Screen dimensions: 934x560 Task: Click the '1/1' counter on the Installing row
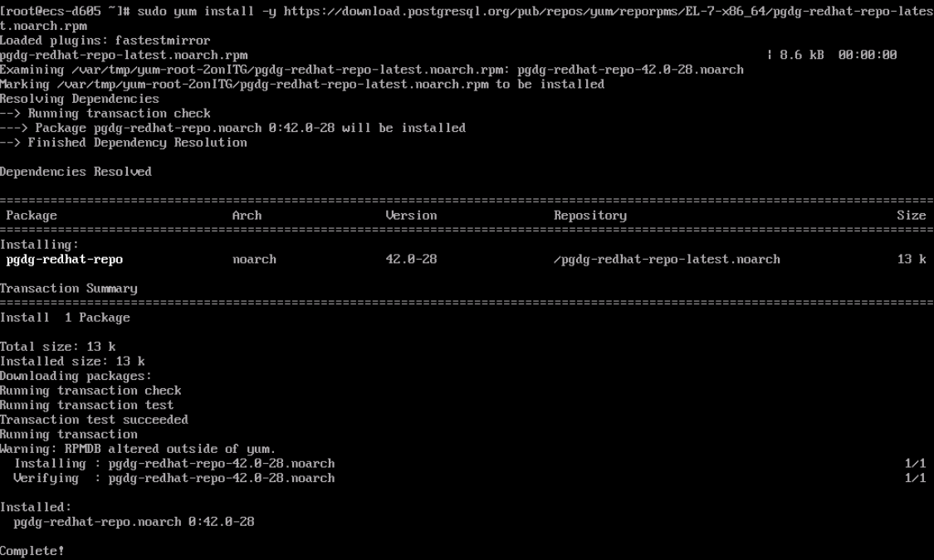pyautogui.click(x=916, y=464)
